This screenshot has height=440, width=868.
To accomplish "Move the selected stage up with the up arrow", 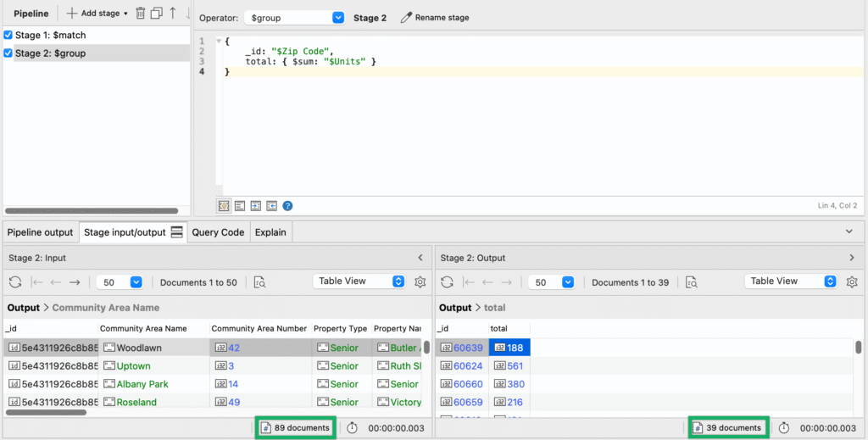I will (x=173, y=14).
